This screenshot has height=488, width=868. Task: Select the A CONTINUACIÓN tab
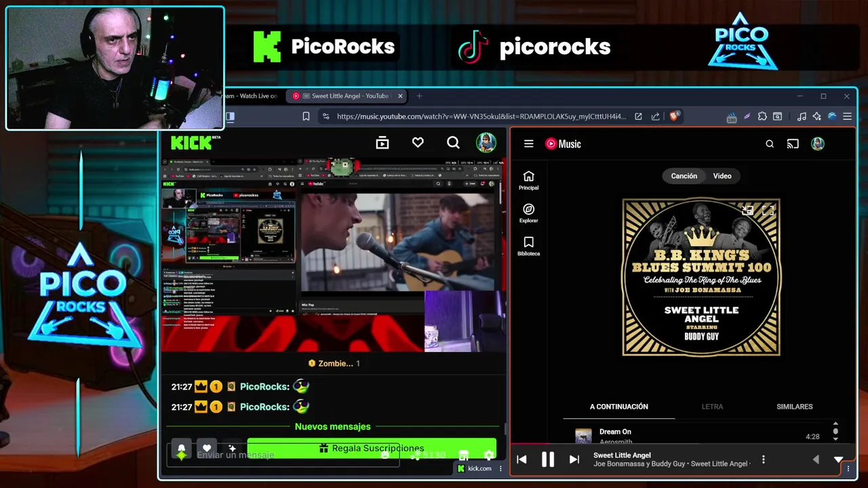click(x=618, y=407)
